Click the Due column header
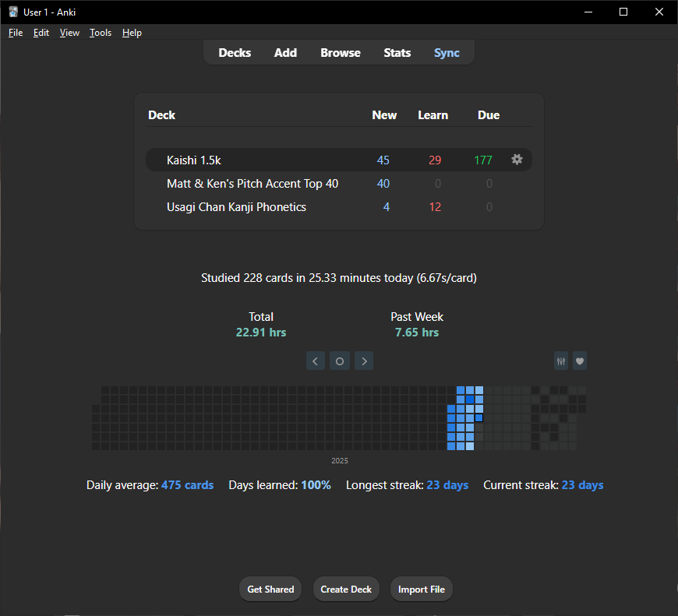This screenshot has width=678, height=616. pos(489,115)
